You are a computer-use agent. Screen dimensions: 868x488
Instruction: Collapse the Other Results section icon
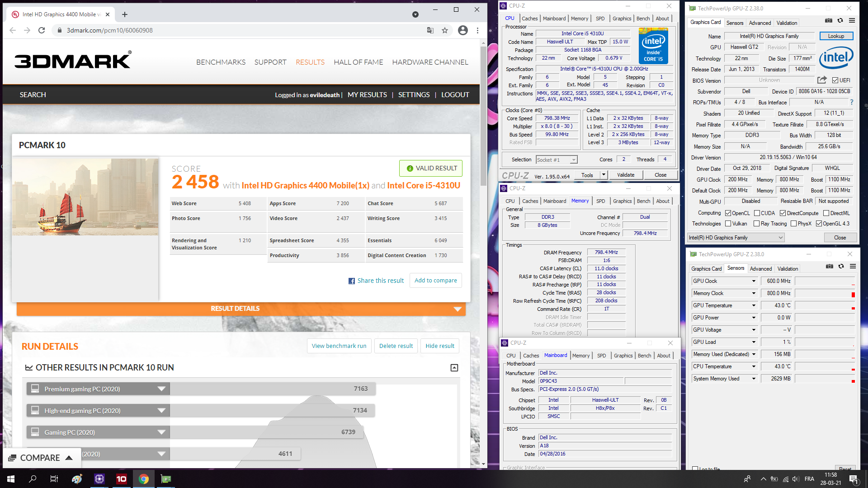454,368
